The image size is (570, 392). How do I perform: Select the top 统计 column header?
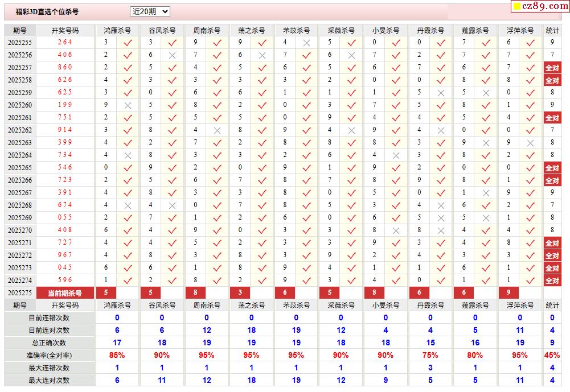click(x=552, y=30)
